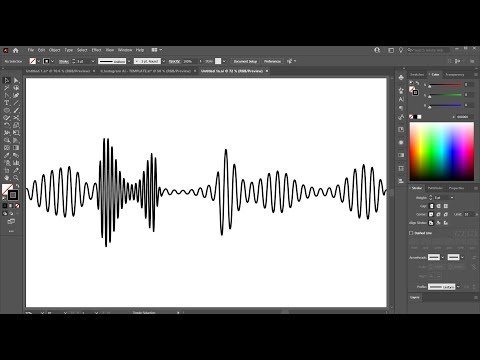480x360 pixels.
Task: Enable the Dashed Line checkbox
Action: pyautogui.click(x=411, y=233)
